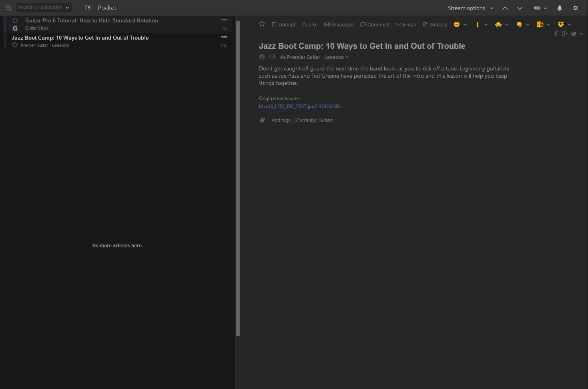This screenshot has height=389, width=588.
Task: Expand the Dropbox options chevron
Action: click(x=569, y=25)
